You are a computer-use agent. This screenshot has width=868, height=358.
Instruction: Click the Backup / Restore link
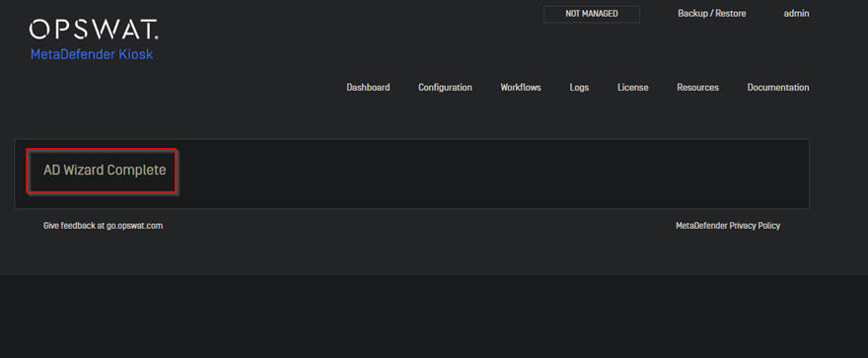712,13
